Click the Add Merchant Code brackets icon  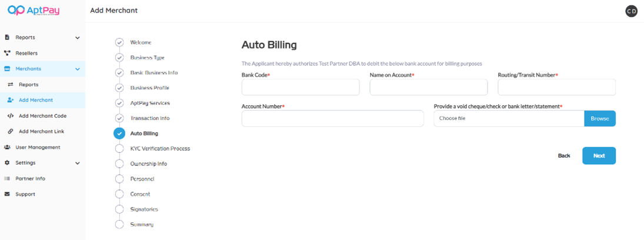click(x=11, y=116)
